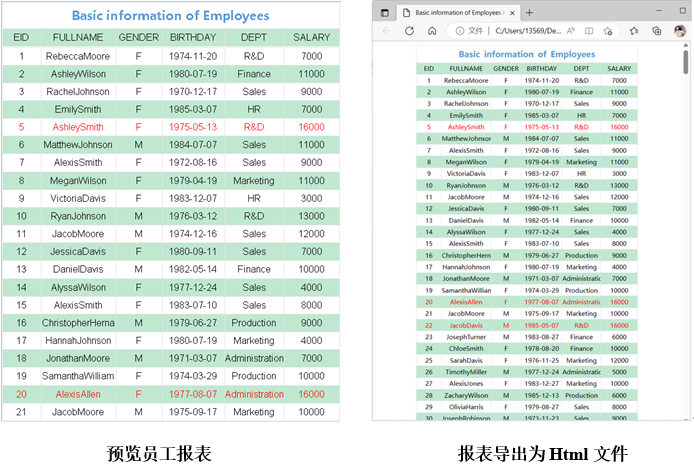Select TimothyMiller cell in browser table
Viewport: 694px width, 471px height.
tap(466, 372)
